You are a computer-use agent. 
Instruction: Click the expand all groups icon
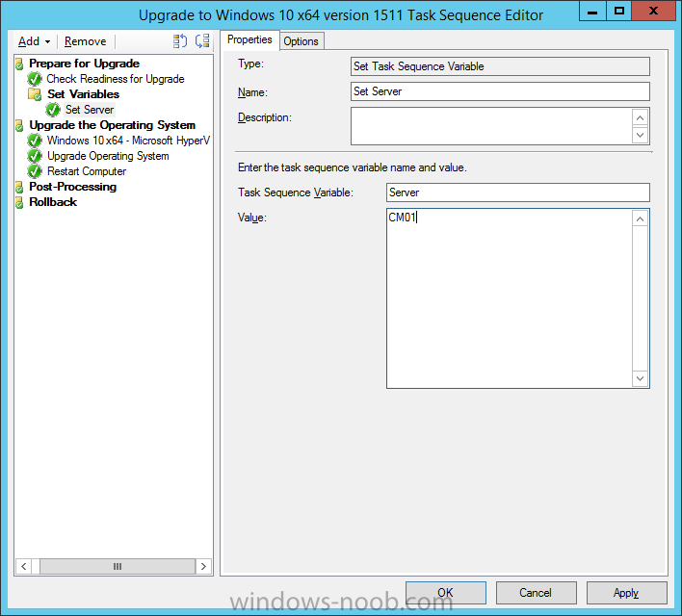(x=179, y=41)
